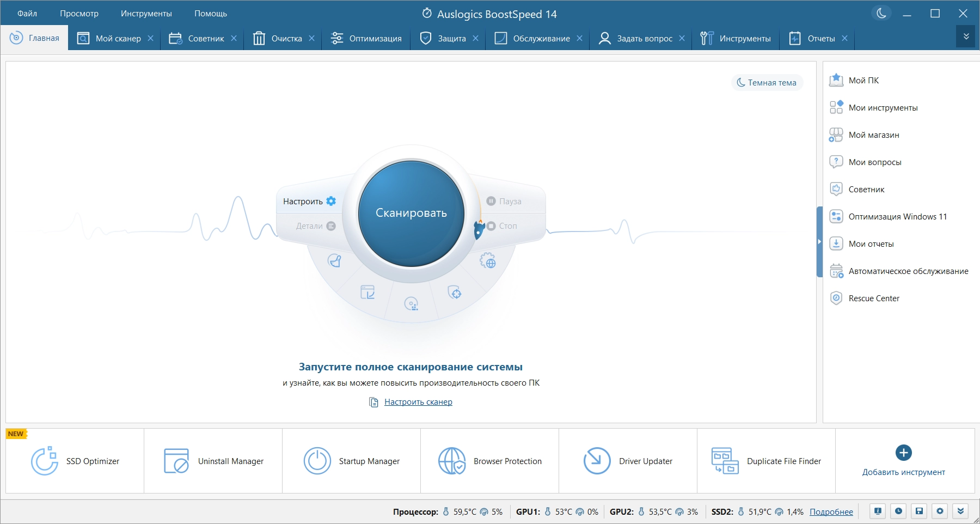Select the window-with-arrow category icon under the dial
The height and width of the screenshot is (524, 980).
367,292
